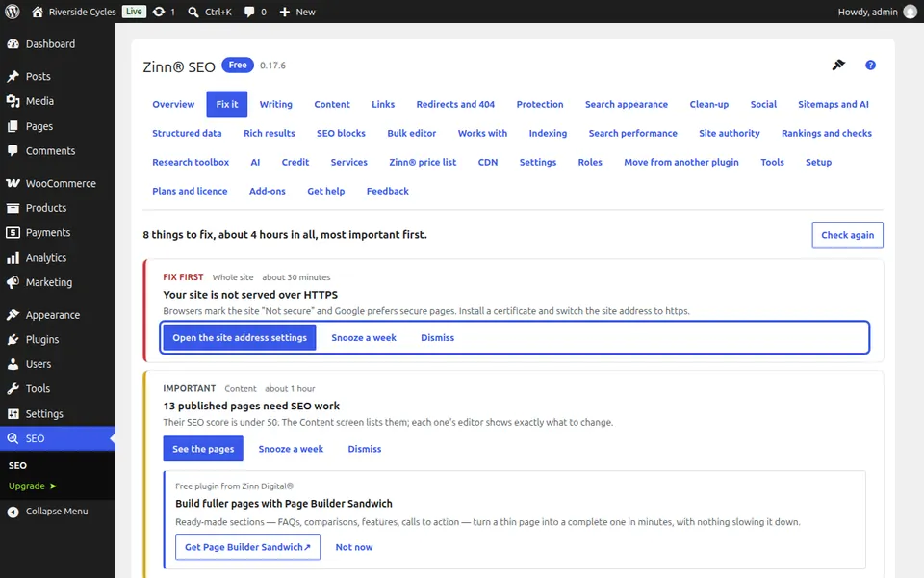Viewport: 924px width, 578px height.
Task: Go to Dashboard in the sidebar
Action: (58, 43)
